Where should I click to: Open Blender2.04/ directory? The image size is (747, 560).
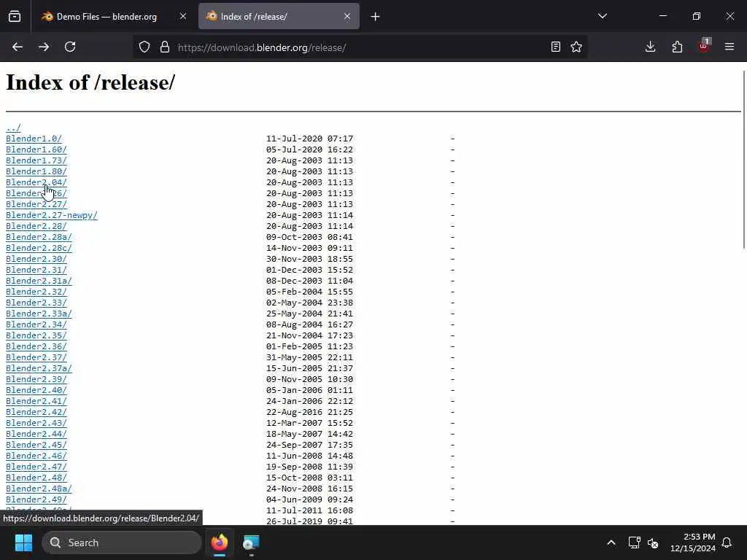click(36, 182)
